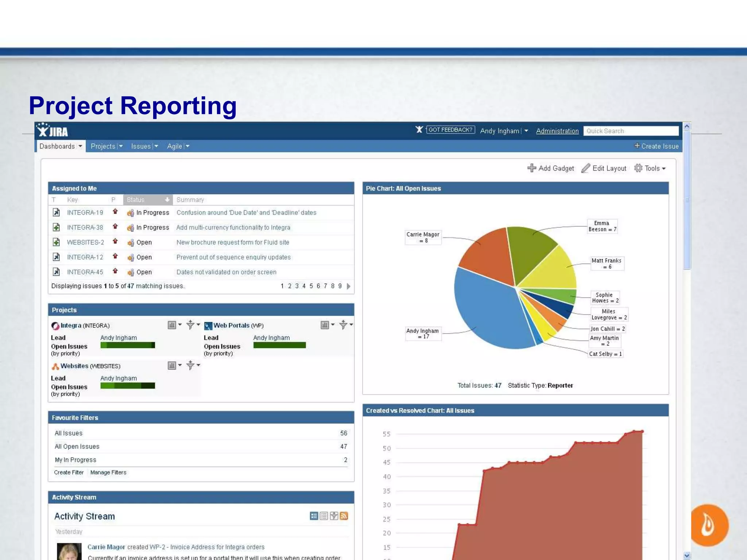Click the Web Portals open issues priority bar

[x=279, y=345]
